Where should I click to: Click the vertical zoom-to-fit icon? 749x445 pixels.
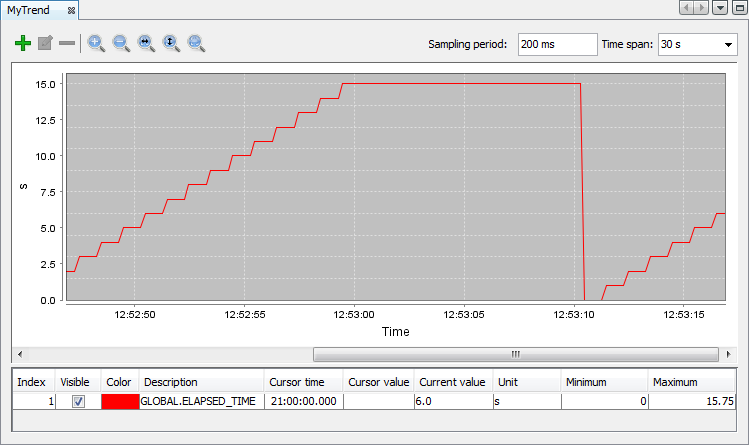(x=171, y=43)
